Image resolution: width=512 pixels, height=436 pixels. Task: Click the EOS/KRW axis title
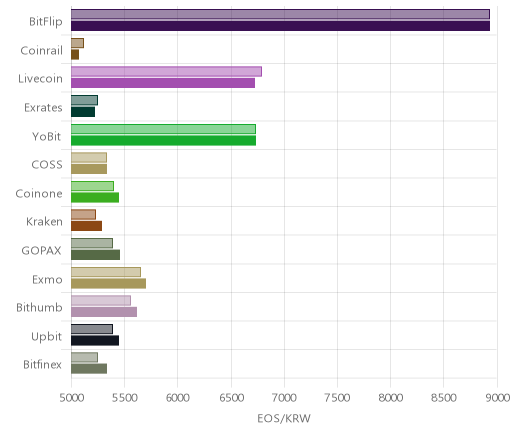(284, 418)
